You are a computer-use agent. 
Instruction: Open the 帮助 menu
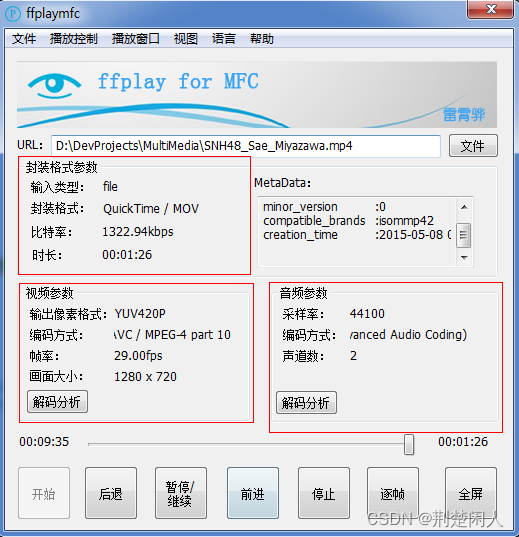pyautogui.click(x=262, y=39)
